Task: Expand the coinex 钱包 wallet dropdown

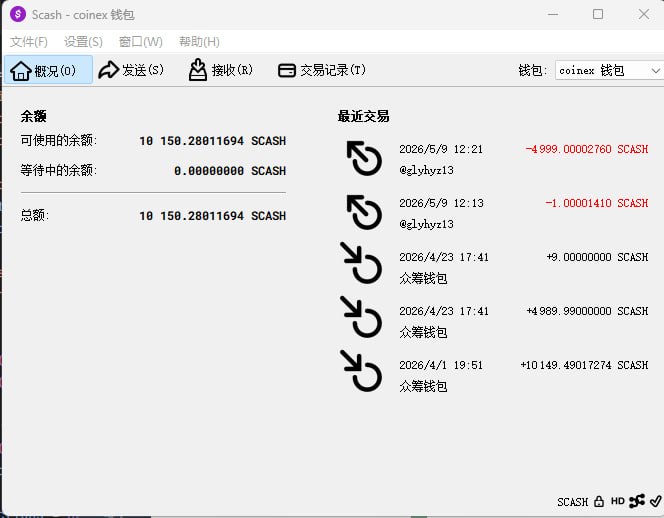Action: pyautogui.click(x=609, y=70)
